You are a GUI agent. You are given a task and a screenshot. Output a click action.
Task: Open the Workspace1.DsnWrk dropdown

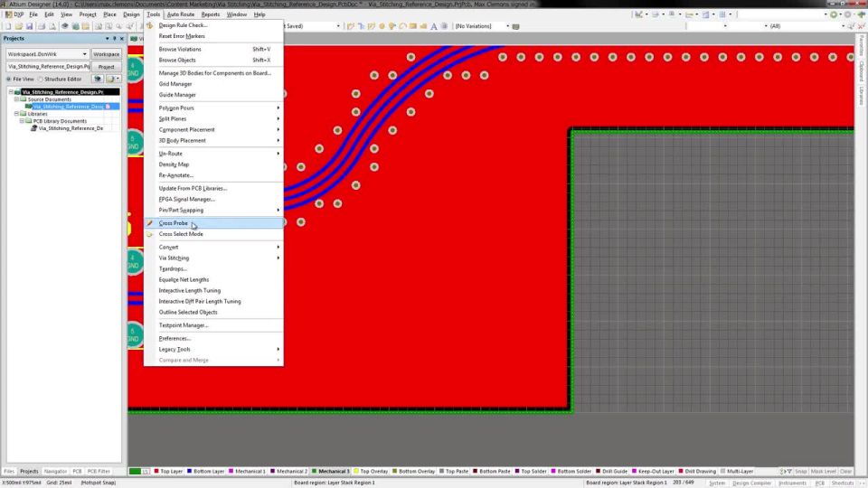pos(84,54)
